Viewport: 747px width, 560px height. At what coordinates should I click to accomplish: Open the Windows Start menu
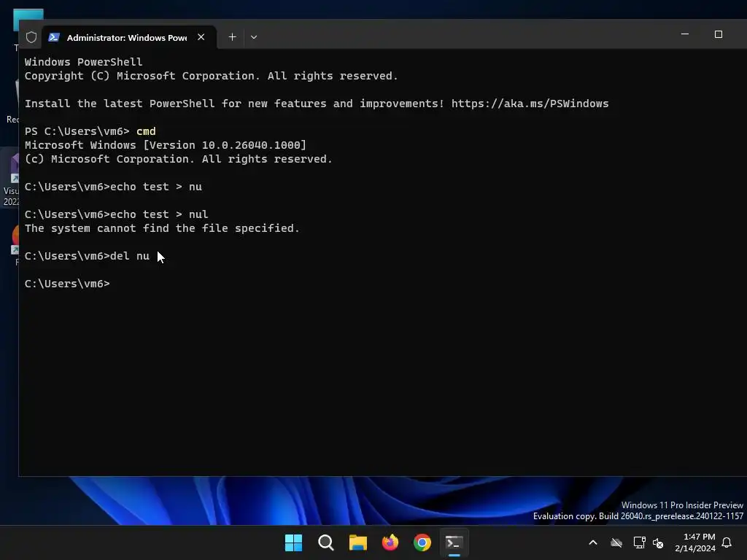coord(293,542)
